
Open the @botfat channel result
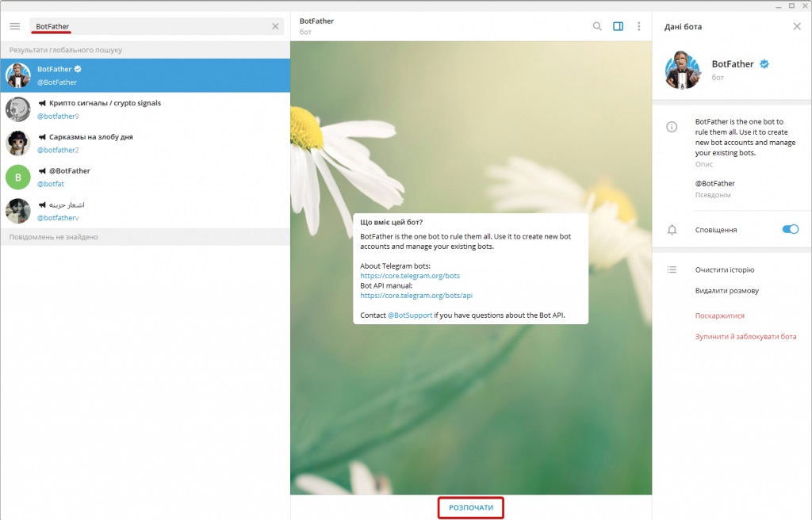pyautogui.click(x=145, y=177)
